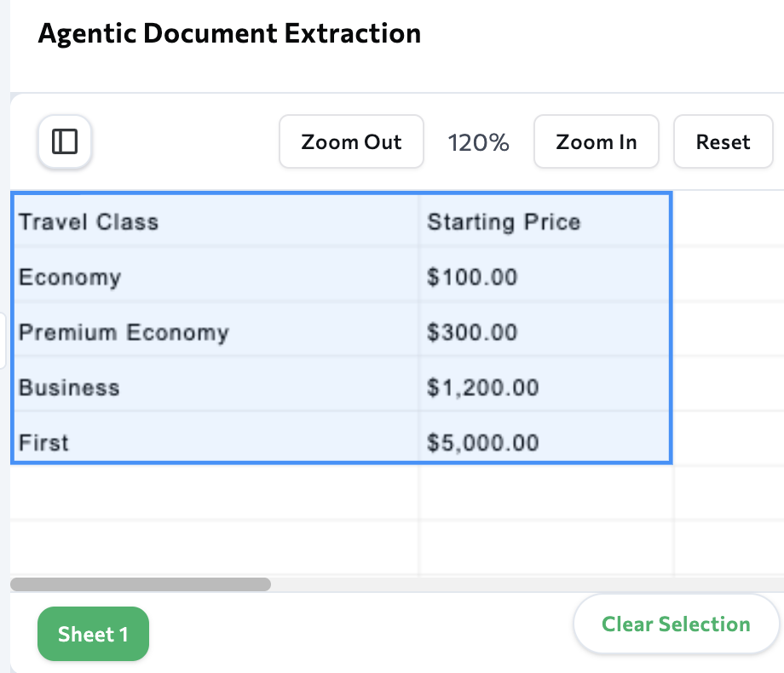The width and height of the screenshot is (784, 673).
Task: Click the Zoom Out button
Action: [351, 141]
